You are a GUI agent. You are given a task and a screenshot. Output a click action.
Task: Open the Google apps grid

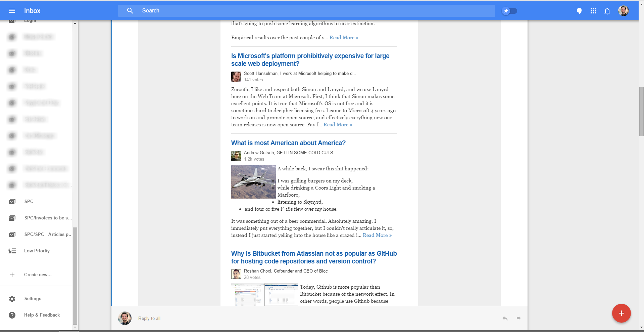pos(593,11)
